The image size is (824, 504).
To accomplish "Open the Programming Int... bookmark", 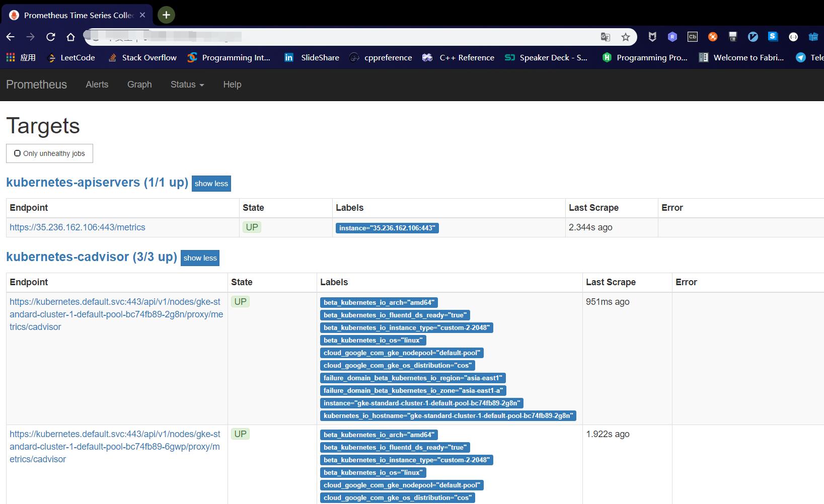I will coord(229,57).
